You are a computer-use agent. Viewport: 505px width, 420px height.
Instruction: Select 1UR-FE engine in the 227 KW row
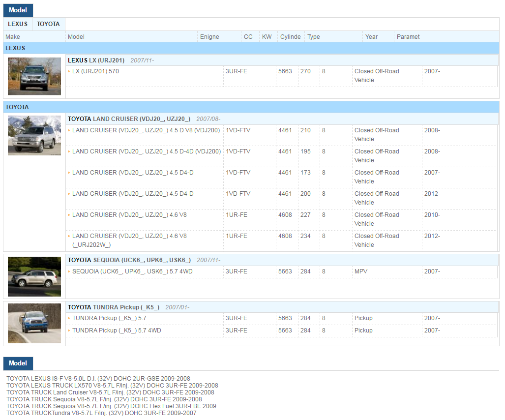point(237,215)
